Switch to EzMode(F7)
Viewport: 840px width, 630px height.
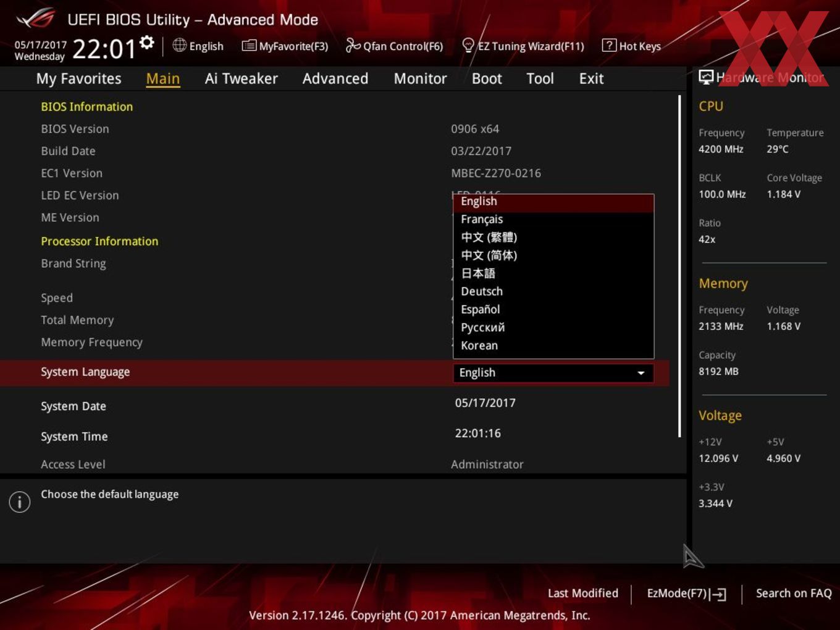[x=686, y=594]
